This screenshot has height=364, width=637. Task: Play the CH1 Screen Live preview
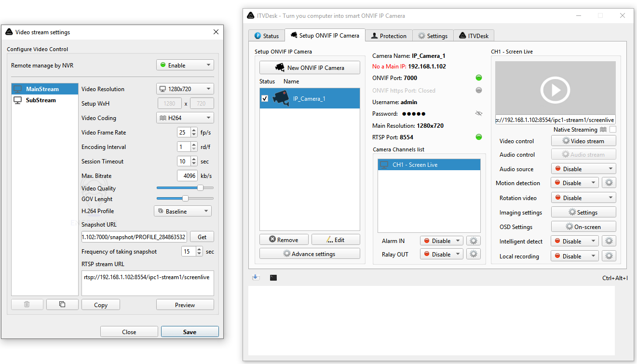tap(555, 89)
